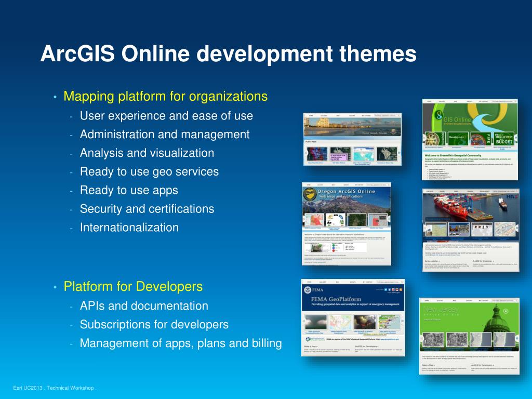Advance the Oregon gallery with right arrow
Screen dimensions: 532x399
pos(389,220)
